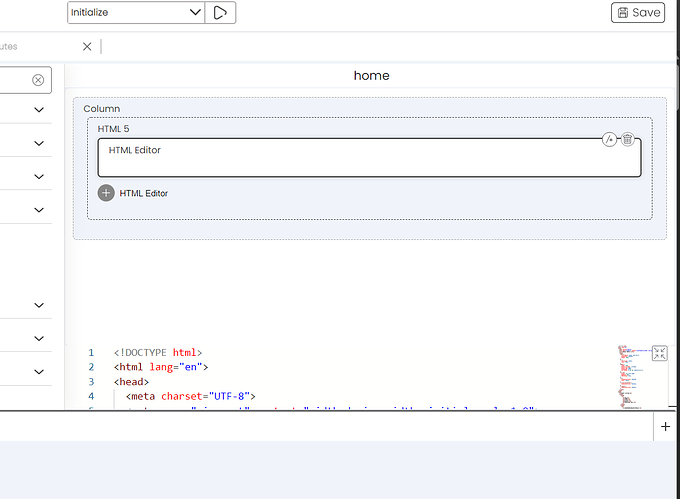The height and width of the screenshot is (499, 680).
Task: Click the home page title
Action: 372,75
